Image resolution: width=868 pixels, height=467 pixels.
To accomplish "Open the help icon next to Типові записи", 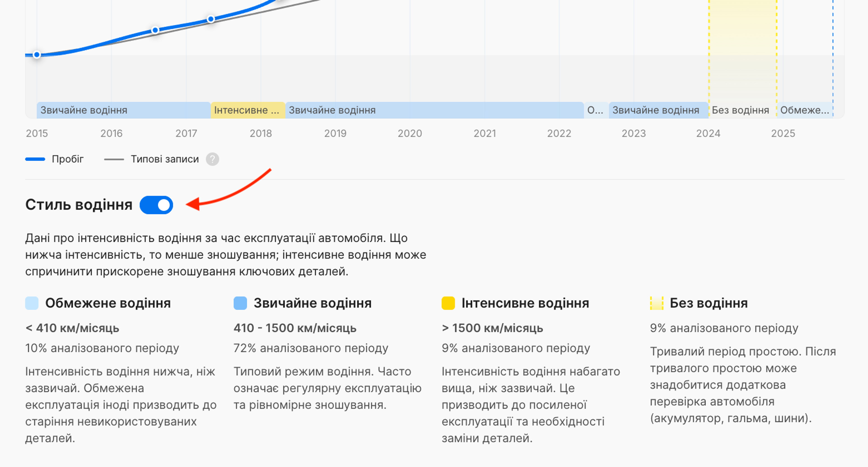I will (x=212, y=159).
